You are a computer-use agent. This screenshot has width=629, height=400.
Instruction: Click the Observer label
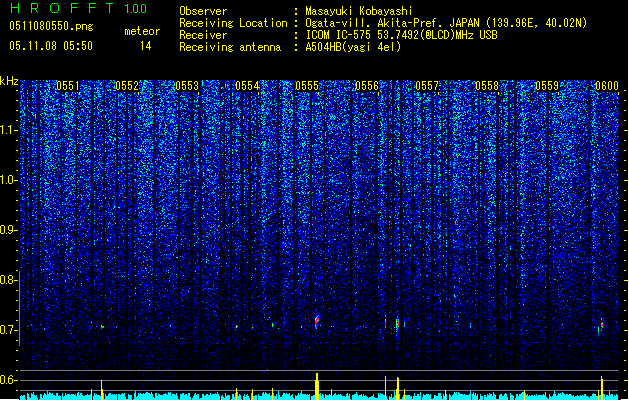[203, 11]
